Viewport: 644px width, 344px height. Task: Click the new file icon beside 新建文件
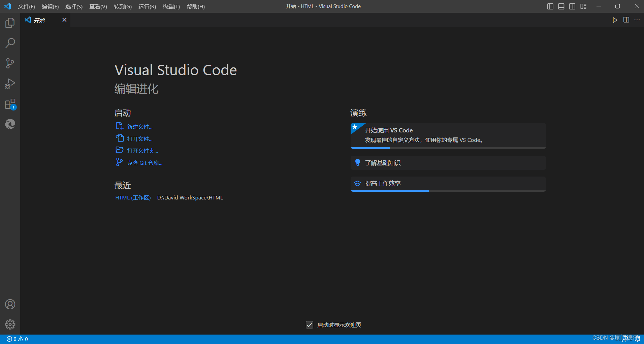coord(120,126)
